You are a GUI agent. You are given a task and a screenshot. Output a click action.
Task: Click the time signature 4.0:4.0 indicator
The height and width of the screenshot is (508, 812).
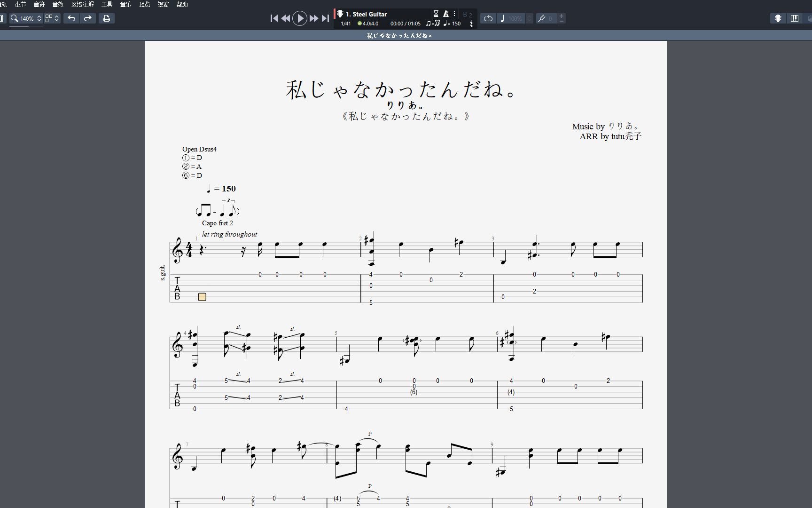tap(368, 24)
